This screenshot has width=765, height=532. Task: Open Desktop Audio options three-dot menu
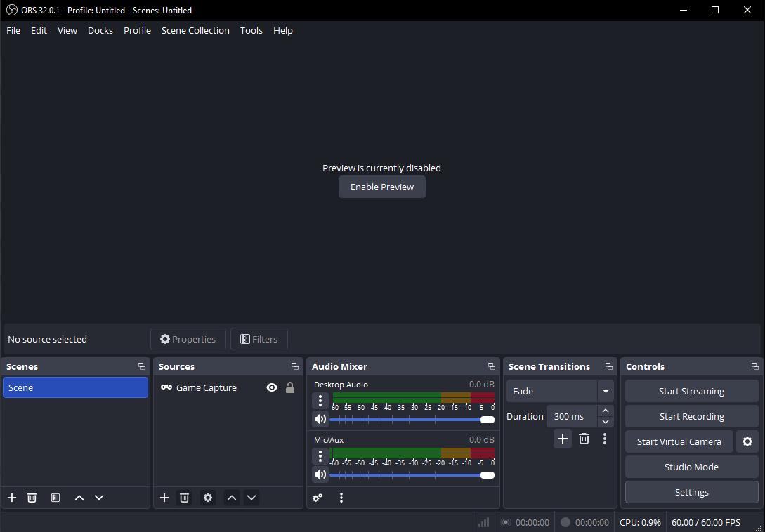point(320,401)
